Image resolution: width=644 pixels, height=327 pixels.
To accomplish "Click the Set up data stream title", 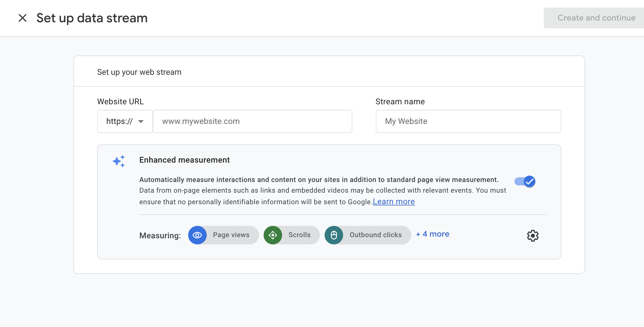I will tap(92, 18).
